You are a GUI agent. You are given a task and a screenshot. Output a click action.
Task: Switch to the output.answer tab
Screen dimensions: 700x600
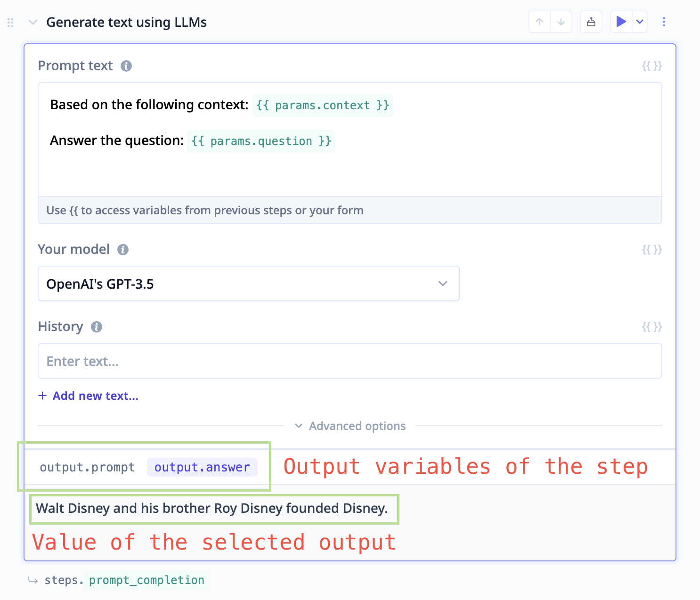pos(202,467)
